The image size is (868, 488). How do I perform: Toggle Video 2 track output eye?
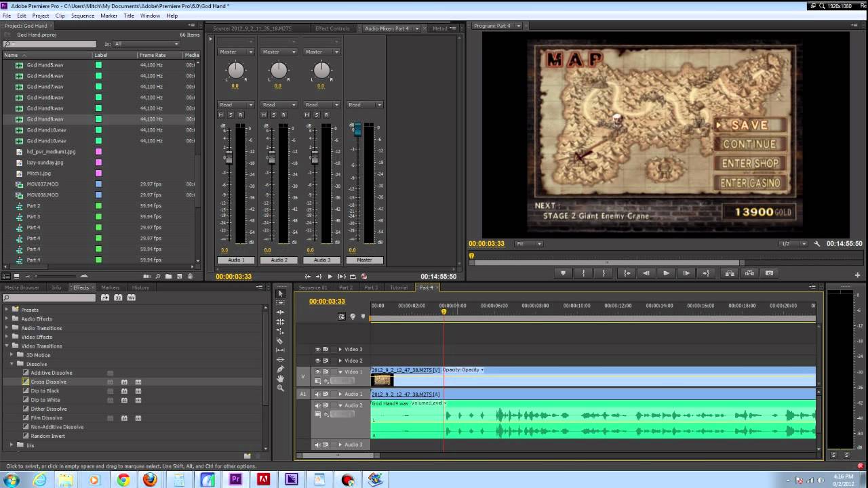(x=317, y=361)
